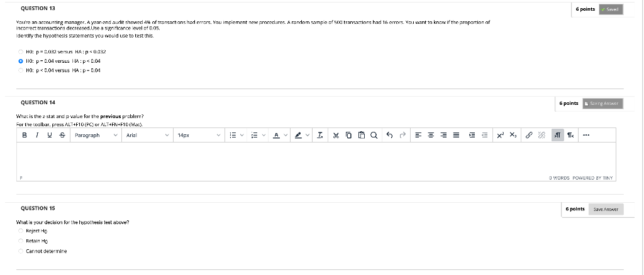Open find and replace magnifier icon
644x275 pixels.
coord(374,135)
